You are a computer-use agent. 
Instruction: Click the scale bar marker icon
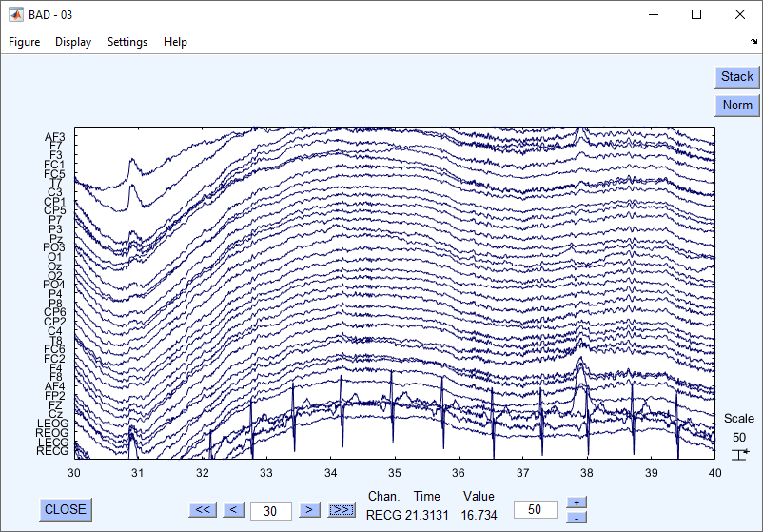[x=740, y=455]
